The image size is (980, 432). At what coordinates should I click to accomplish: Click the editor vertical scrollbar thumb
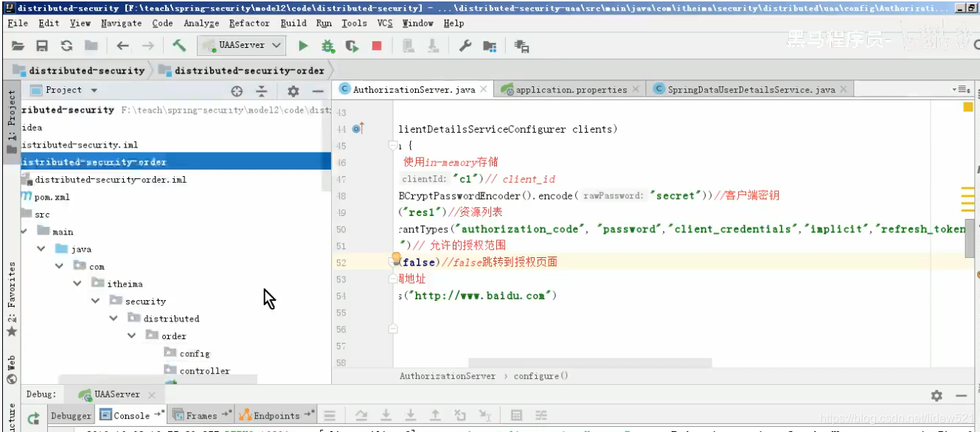[970, 237]
